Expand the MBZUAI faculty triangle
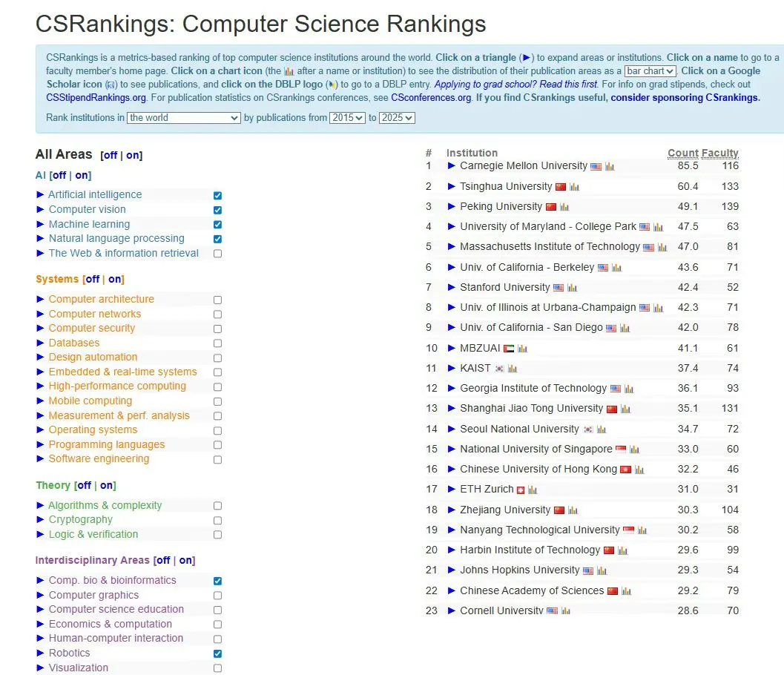 point(451,348)
